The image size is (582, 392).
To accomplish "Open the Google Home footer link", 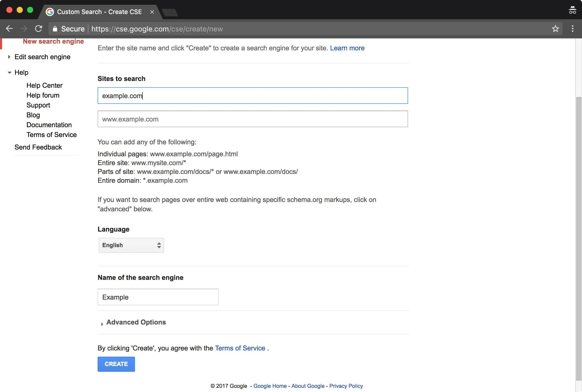I will [270, 386].
